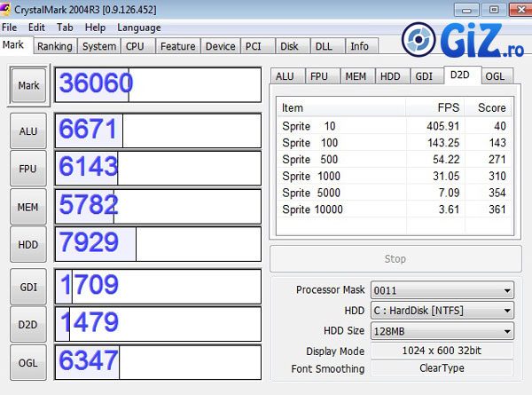532x395 pixels.
Task: Run the GDI benchmark button
Action: (x=28, y=287)
